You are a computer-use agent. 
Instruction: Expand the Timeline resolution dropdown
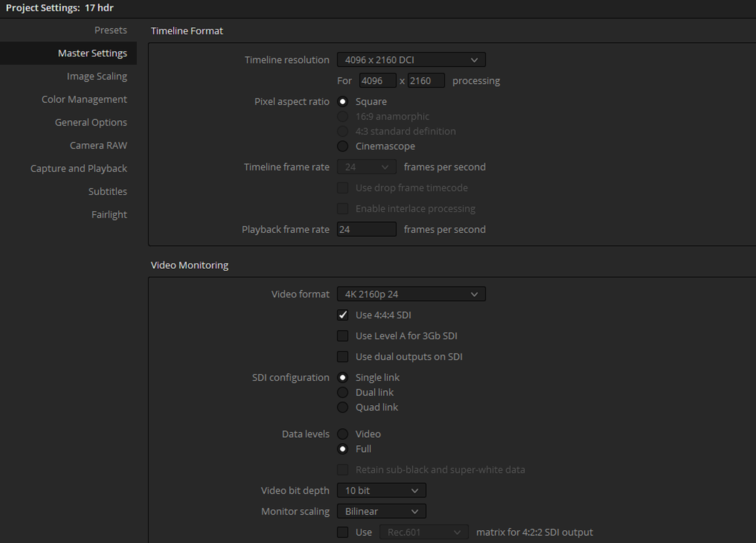pyautogui.click(x=411, y=60)
